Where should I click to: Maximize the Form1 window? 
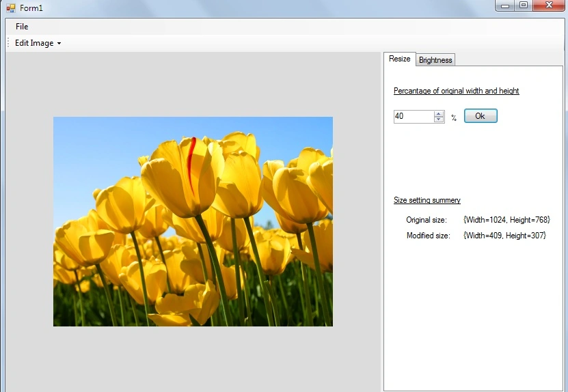(524, 5)
